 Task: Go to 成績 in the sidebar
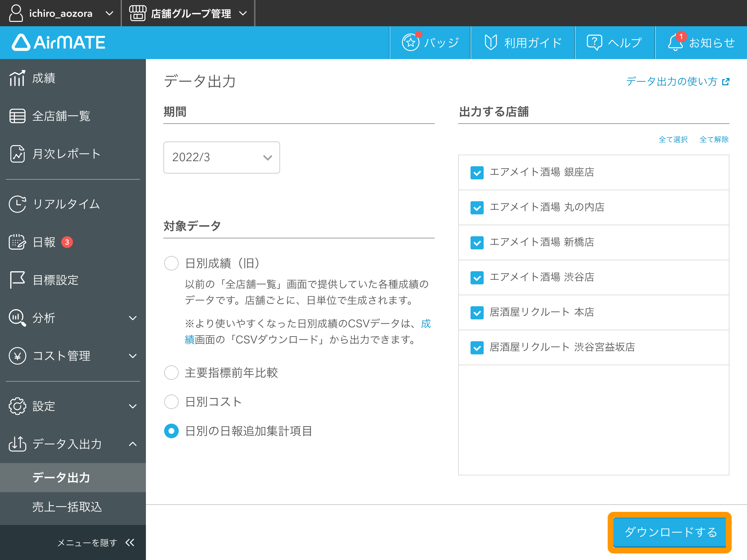(73, 78)
